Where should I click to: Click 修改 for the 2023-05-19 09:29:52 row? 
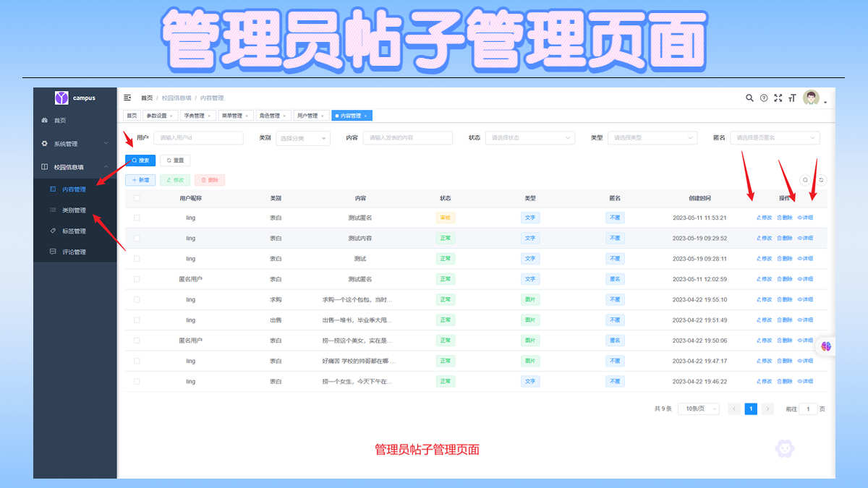pyautogui.click(x=764, y=238)
